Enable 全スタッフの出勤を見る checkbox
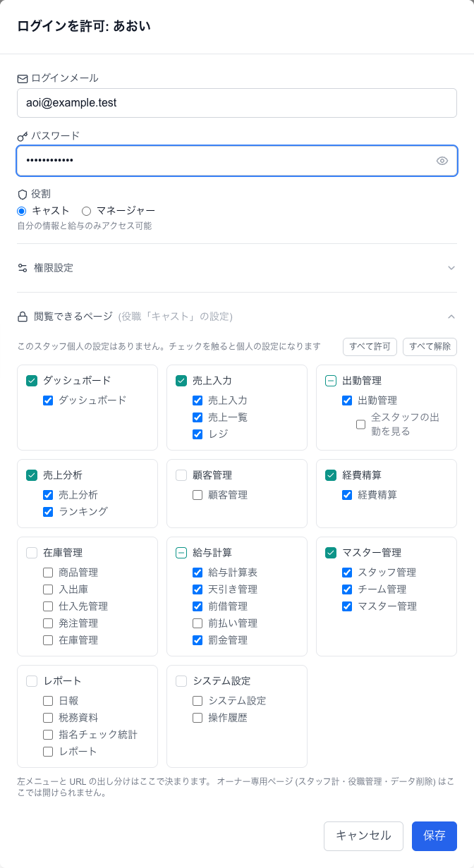Image resolution: width=474 pixels, height=868 pixels. point(361,424)
